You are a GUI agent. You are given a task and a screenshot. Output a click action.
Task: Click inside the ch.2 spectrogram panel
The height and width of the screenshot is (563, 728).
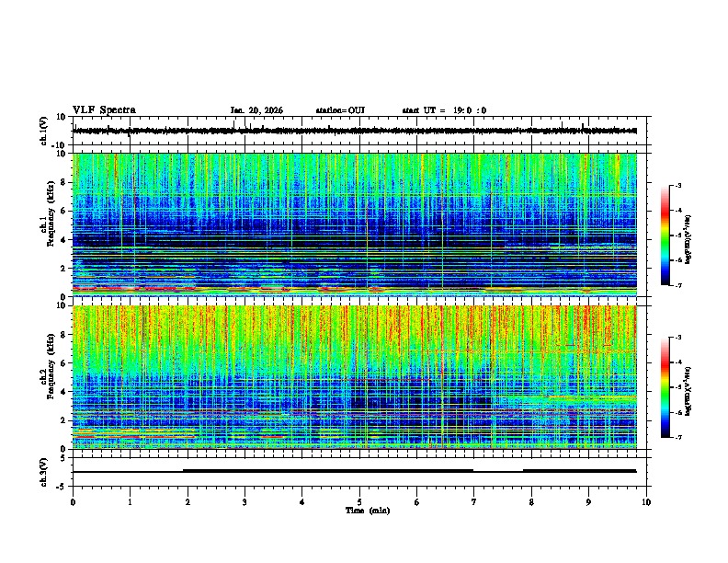pos(355,377)
